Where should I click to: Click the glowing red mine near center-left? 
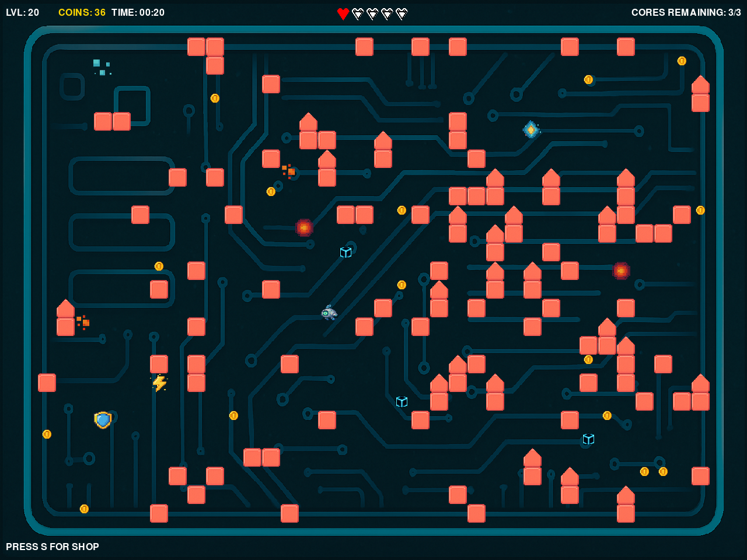(304, 228)
